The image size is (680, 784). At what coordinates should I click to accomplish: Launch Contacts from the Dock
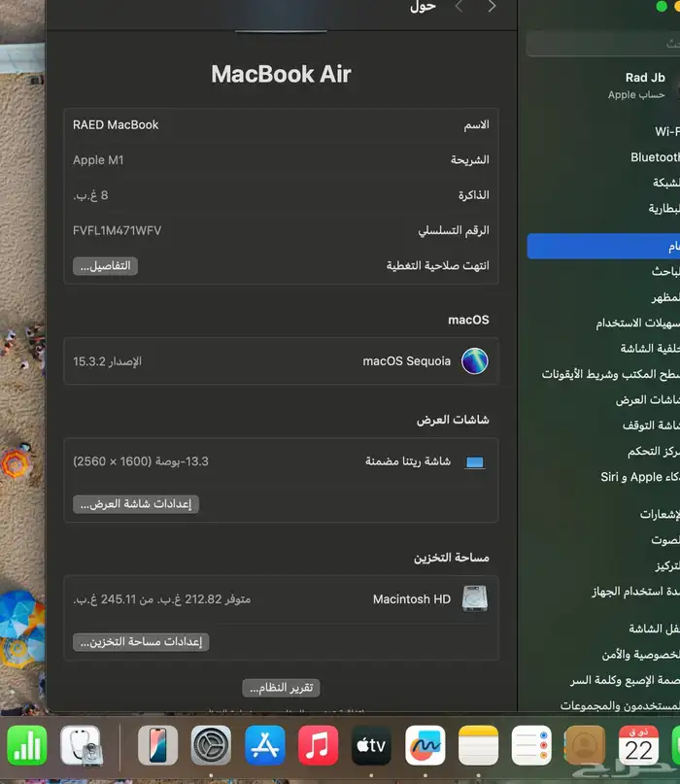click(585, 745)
